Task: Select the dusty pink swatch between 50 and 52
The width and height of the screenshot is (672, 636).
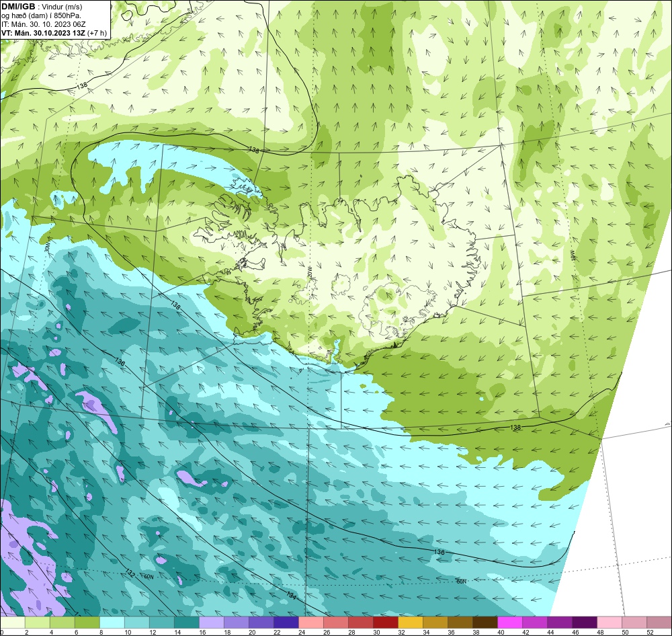Action: point(634,621)
